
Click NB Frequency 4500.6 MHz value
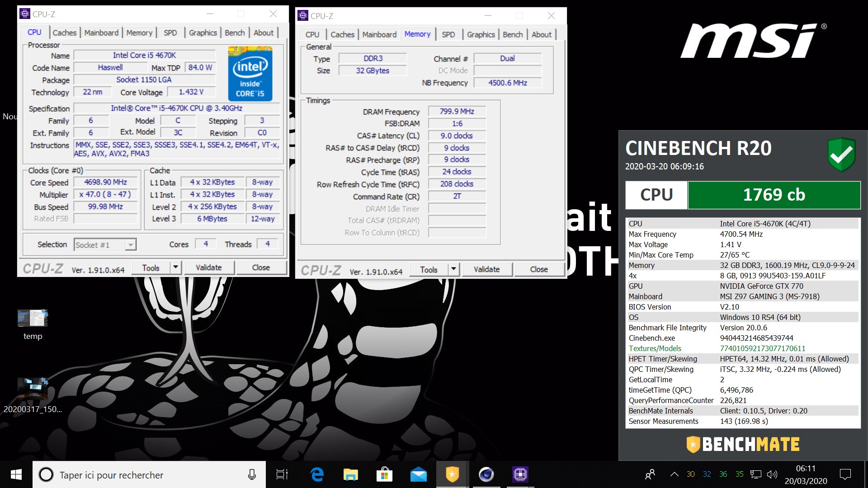tap(508, 83)
